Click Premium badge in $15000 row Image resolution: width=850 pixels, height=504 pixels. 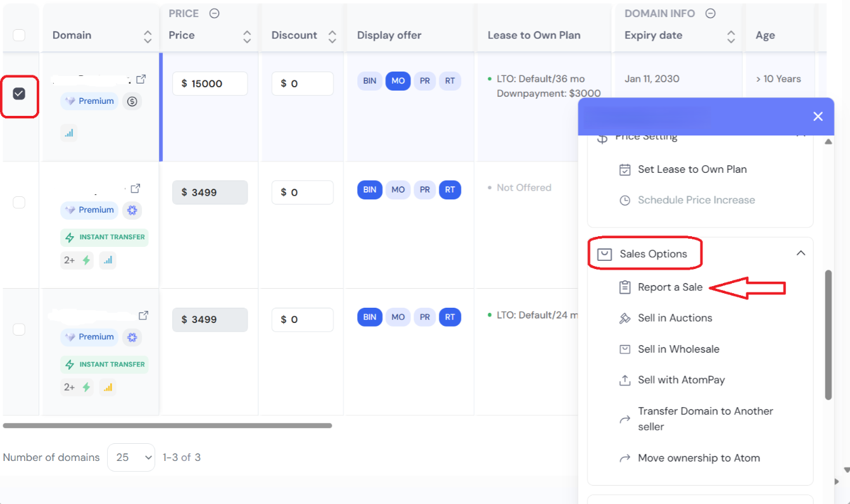pos(89,101)
